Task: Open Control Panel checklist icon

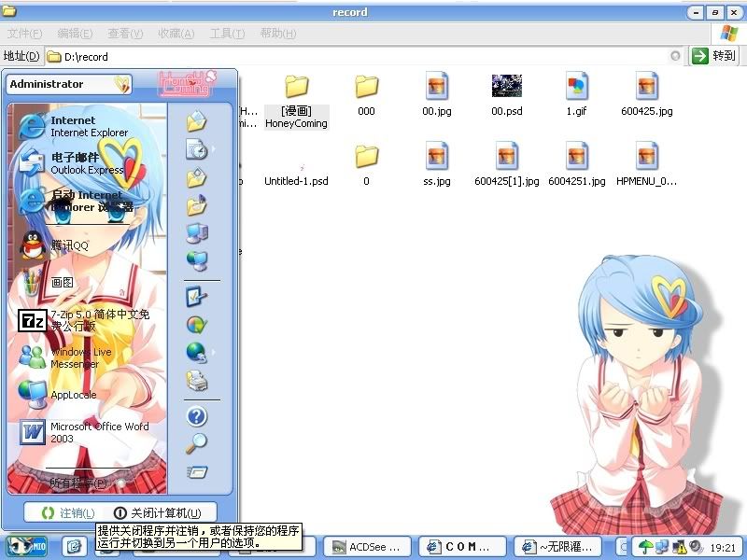Action: [x=196, y=296]
